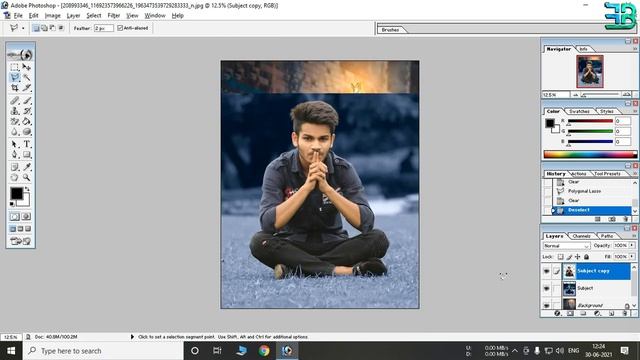Select the Rectangle shape tool
The image size is (640, 360).
click(x=27, y=155)
